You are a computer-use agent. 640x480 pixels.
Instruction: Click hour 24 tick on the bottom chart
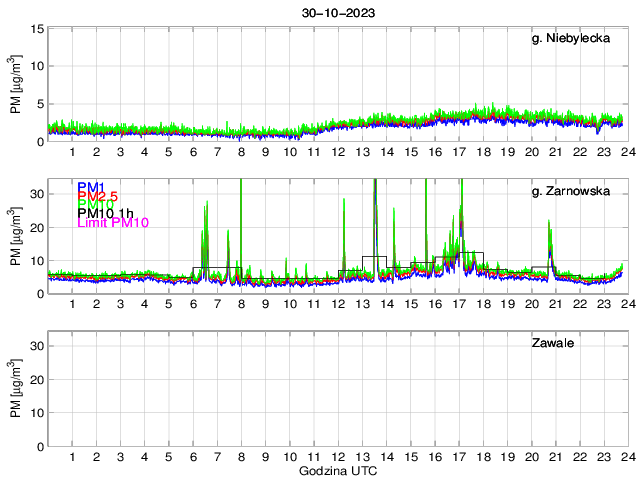click(x=627, y=457)
